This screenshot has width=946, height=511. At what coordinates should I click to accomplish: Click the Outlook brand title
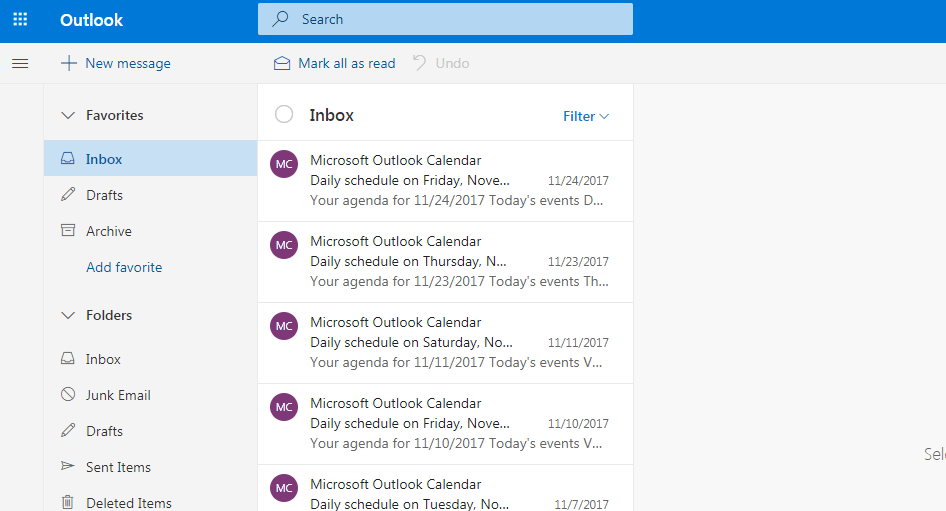point(92,20)
